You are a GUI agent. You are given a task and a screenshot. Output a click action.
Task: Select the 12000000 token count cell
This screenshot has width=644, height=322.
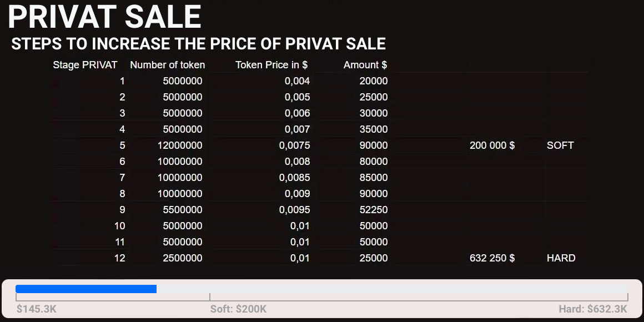(180, 145)
